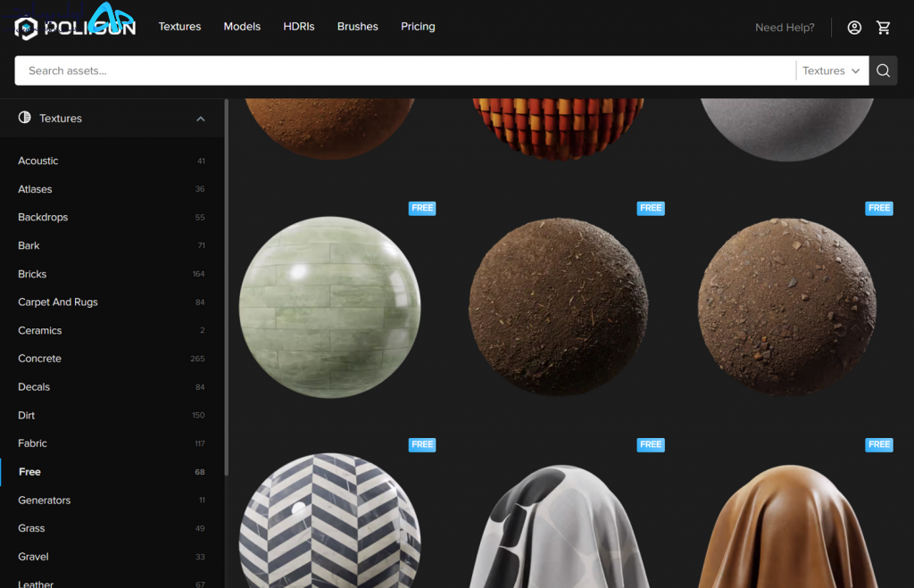This screenshot has width=914, height=588.
Task: Go to the Pricing page
Action: point(418,26)
